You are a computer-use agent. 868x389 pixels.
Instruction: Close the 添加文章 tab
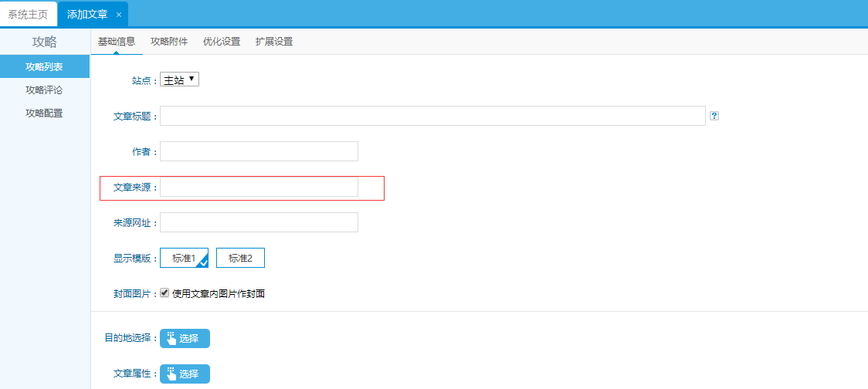coord(118,15)
